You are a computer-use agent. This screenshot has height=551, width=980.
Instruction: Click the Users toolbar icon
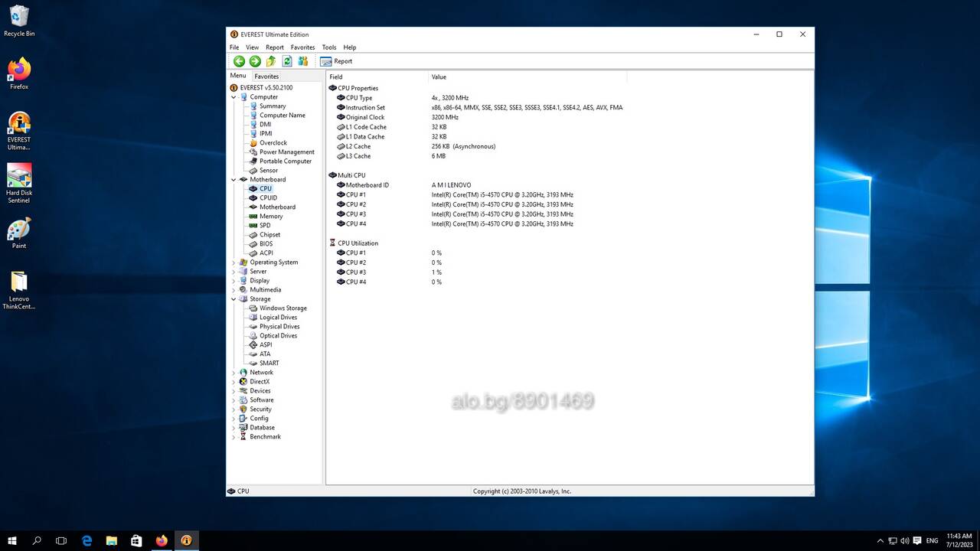pyautogui.click(x=303, y=61)
